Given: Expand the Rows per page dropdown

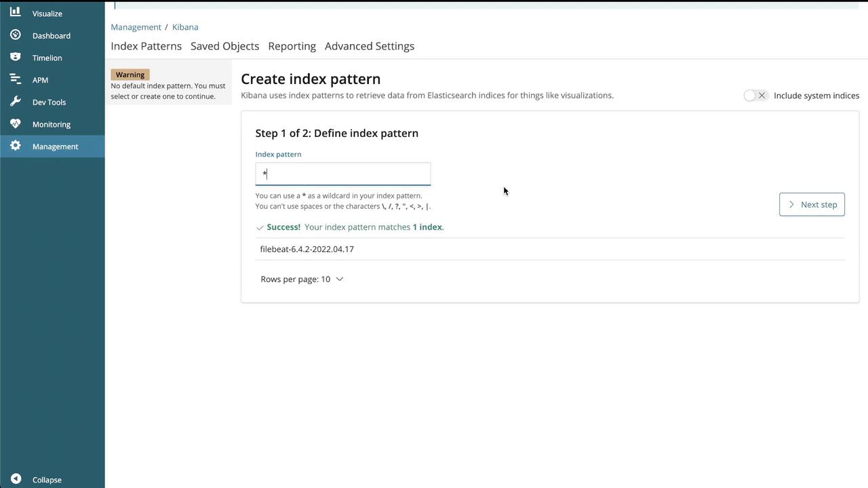Looking at the screenshot, I should click(302, 279).
